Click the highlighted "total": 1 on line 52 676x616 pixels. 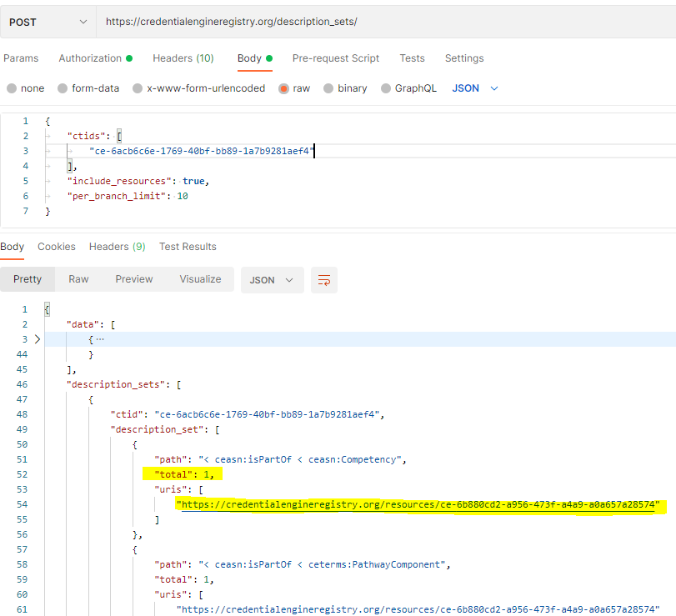(183, 474)
